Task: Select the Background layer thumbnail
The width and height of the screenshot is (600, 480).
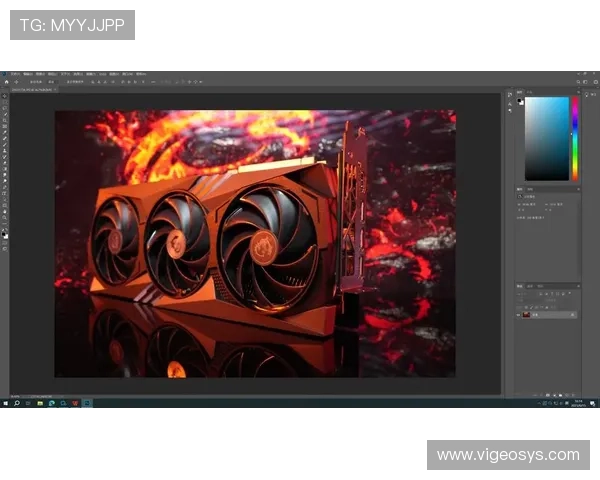Action: pyautogui.click(x=528, y=314)
